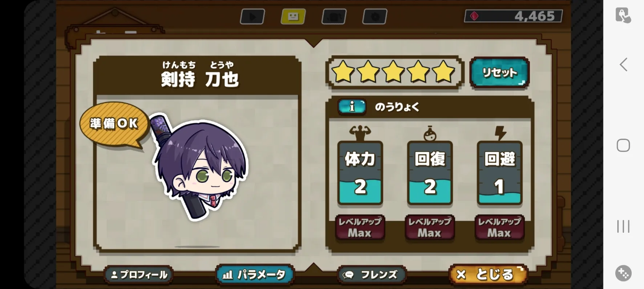Screen dimensions: 644x289
Task: Switch to the パラメータ tab
Action: 255,275
